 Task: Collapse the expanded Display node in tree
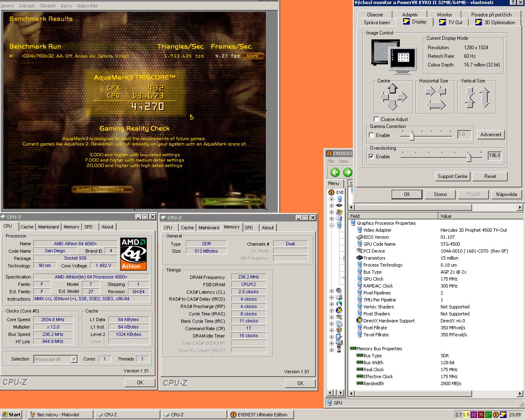click(331, 225)
